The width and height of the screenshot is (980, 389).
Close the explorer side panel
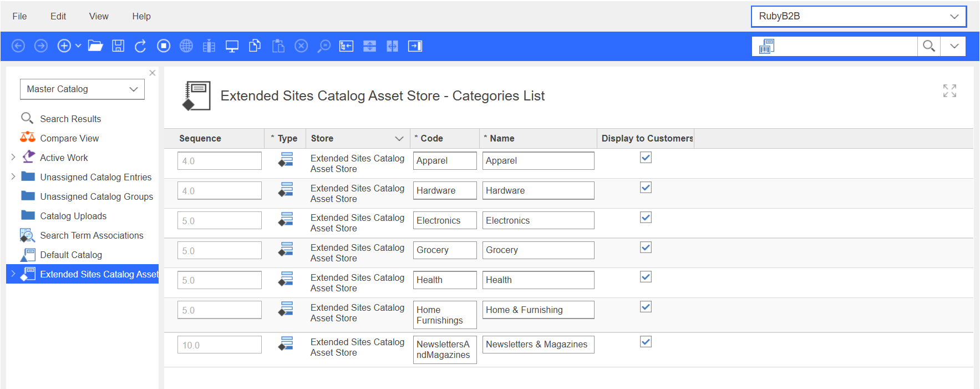(153, 73)
